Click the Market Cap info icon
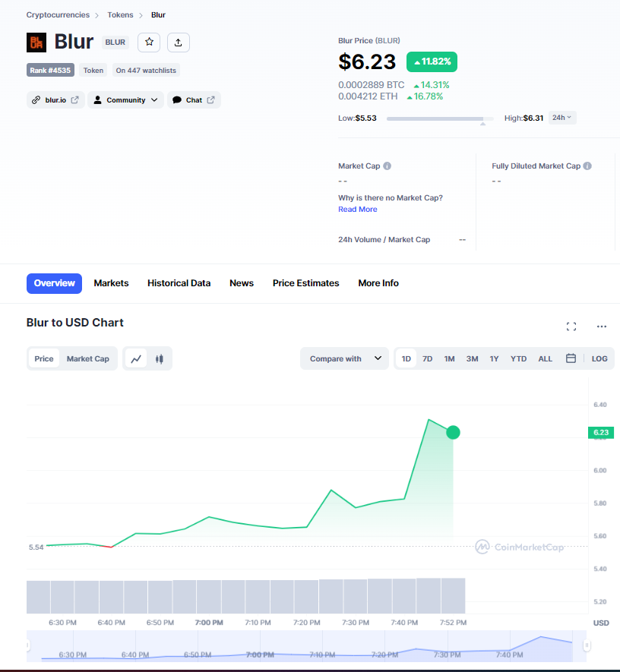620x672 pixels. (x=387, y=166)
